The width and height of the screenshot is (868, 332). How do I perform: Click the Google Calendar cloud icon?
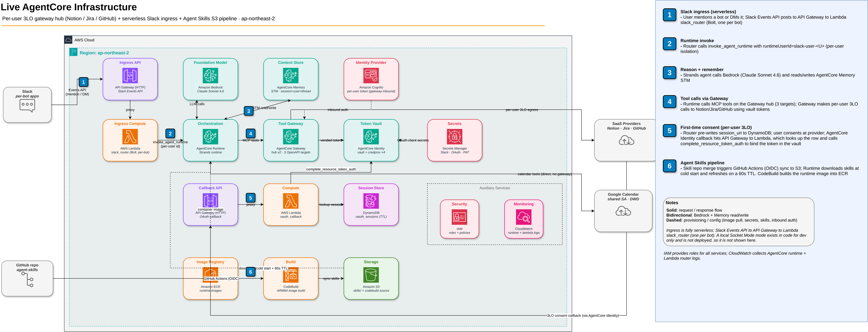(x=623, y=211)
